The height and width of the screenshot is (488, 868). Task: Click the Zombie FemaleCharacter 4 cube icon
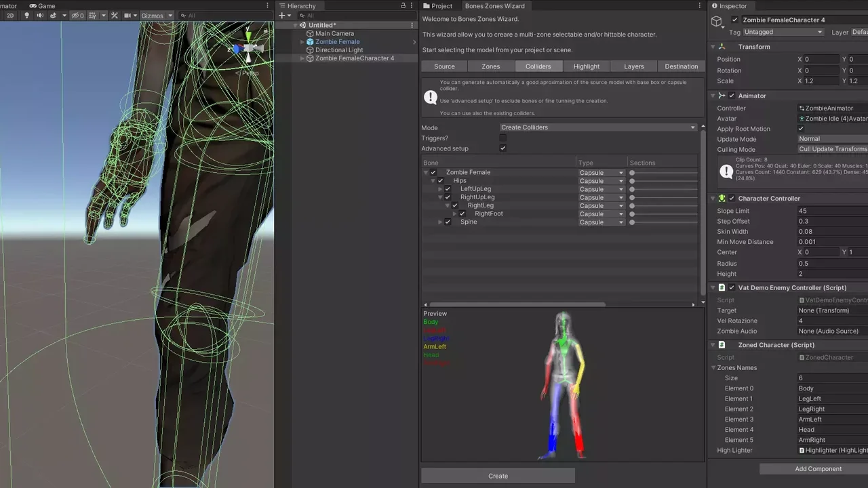tap(311, 58)
